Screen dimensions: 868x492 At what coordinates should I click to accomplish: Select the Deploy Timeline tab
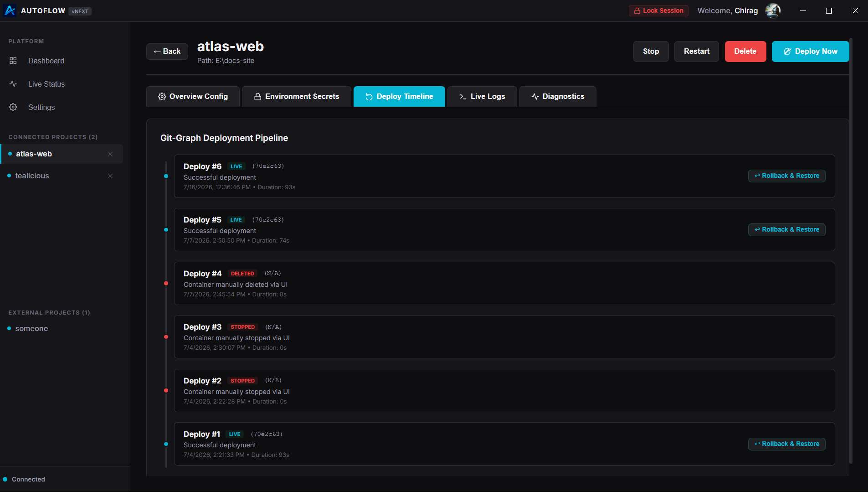(399, 97)
